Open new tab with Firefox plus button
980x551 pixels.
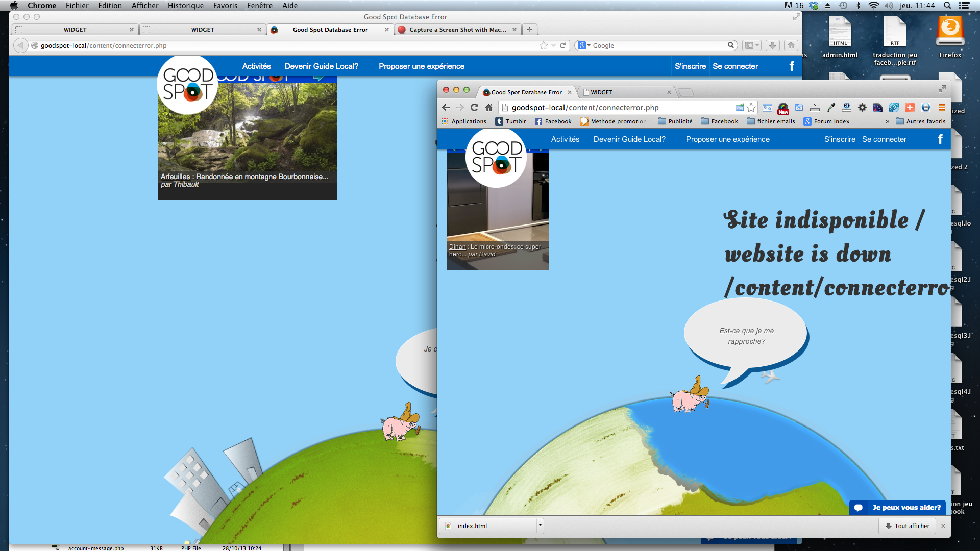[x=530, y=30]
